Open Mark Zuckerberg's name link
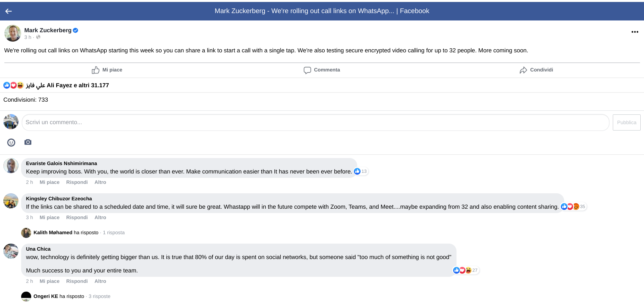Screen dimensions: 644x304 [48, 30]
